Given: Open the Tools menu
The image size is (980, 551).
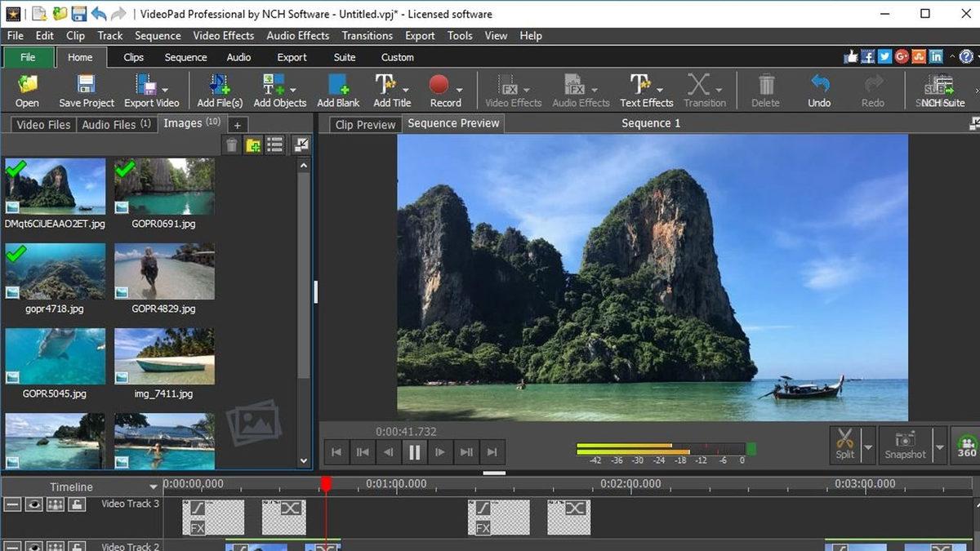Looking at the screenshot, I should coord(459,35).
